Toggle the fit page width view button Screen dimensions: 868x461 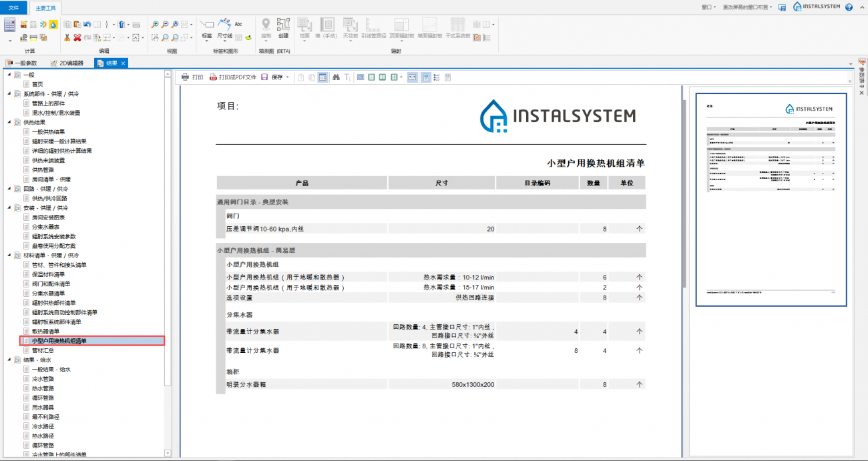pyautogui.click(x=412, y=77)
